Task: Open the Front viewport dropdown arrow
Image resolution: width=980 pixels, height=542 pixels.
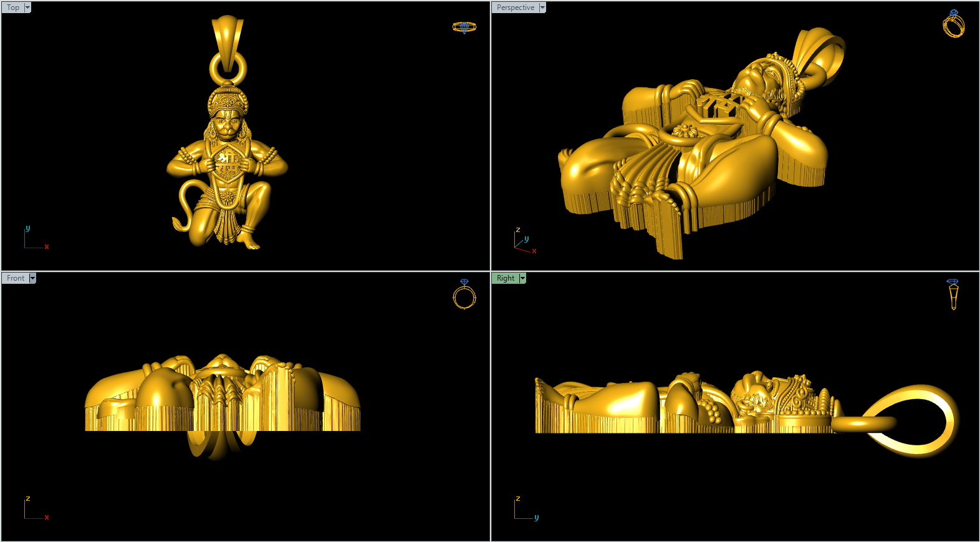Action: 32,278
